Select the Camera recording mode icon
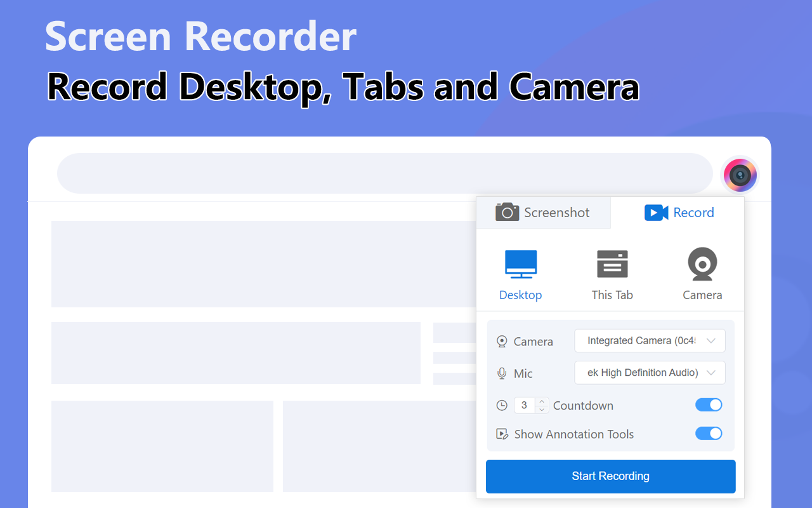Image resolution: width=812 pixels, height=508 pixels. coord(702,264)
